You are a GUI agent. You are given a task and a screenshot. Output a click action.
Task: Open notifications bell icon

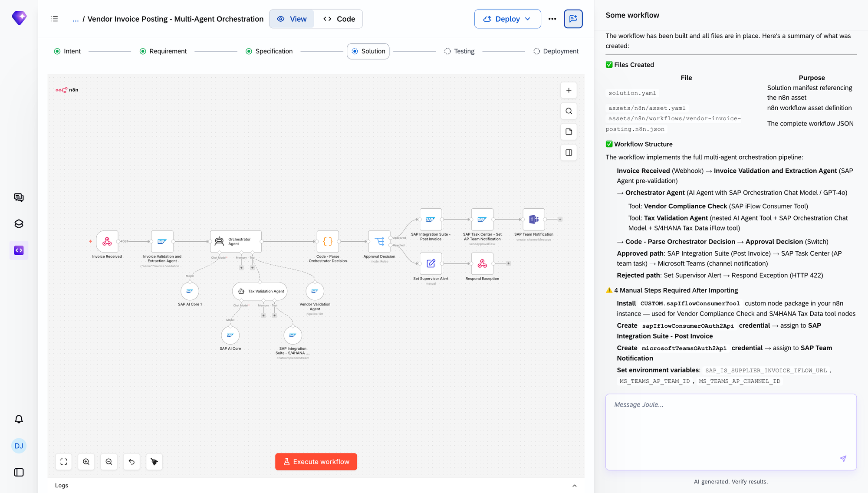[19, 419]
